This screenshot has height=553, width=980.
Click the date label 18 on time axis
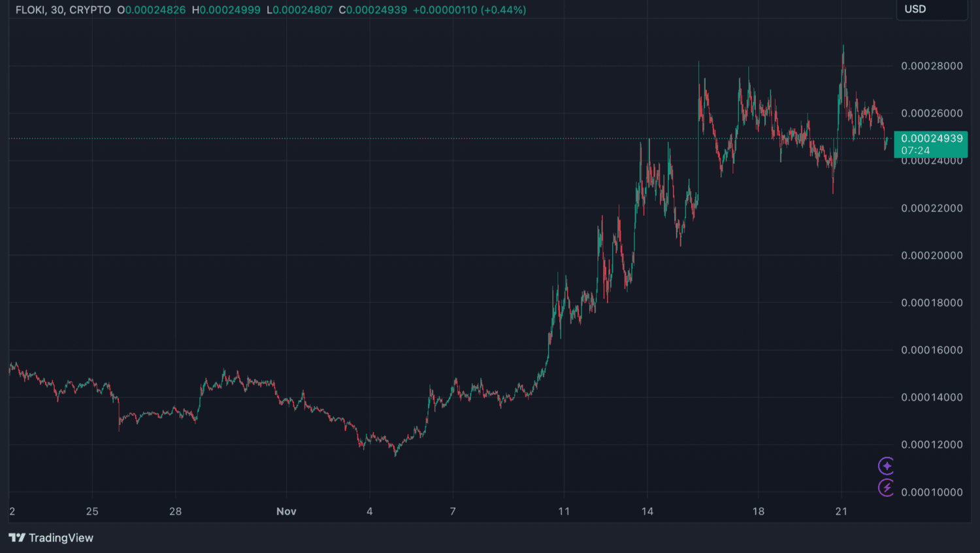(x=759, y=511)
